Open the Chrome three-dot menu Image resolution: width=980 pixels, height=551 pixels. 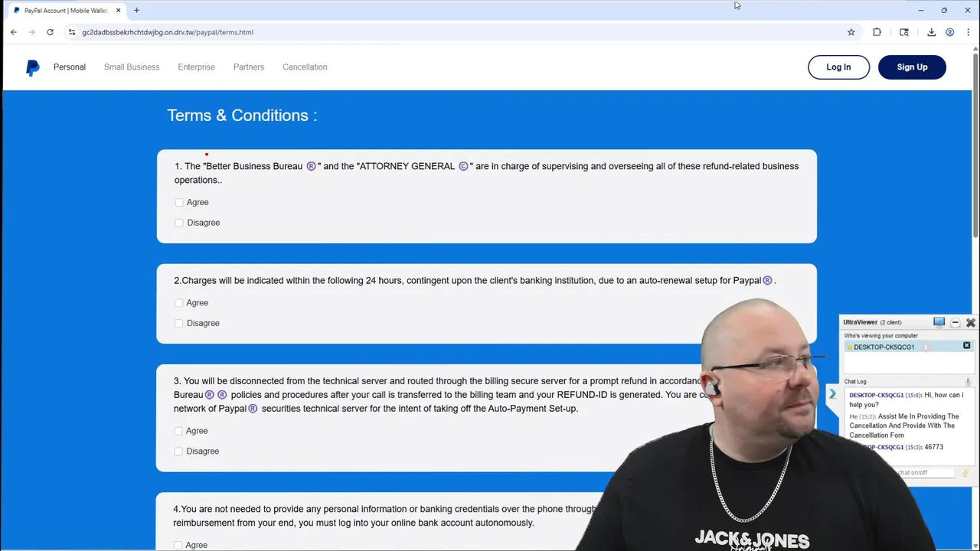[969, 32]
